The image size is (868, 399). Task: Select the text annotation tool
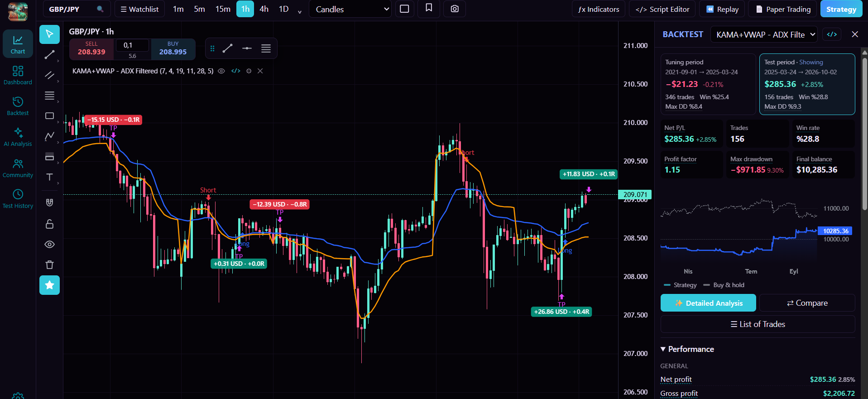(49, 177)
